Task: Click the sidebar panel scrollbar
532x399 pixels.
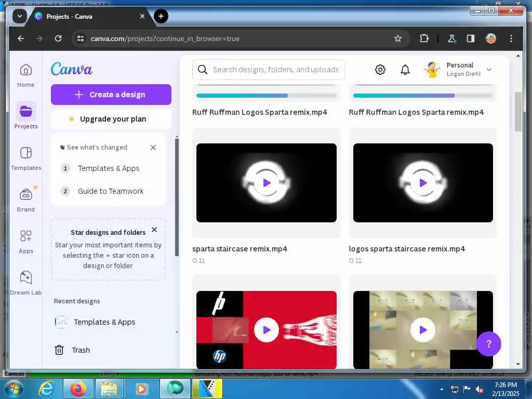Action: tap(177, 197)
